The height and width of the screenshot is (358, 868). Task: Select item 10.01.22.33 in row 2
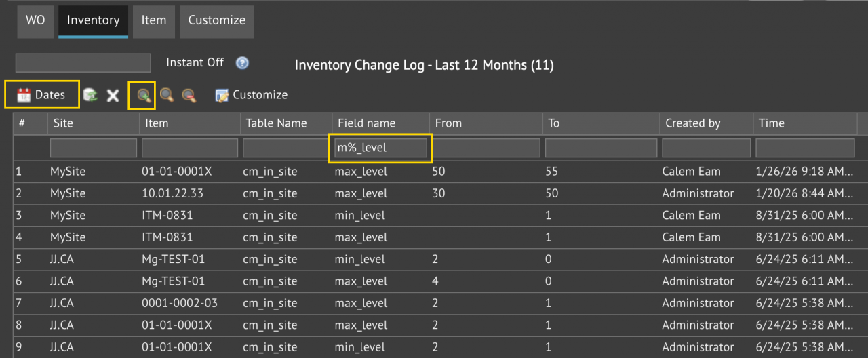[172, 193]
